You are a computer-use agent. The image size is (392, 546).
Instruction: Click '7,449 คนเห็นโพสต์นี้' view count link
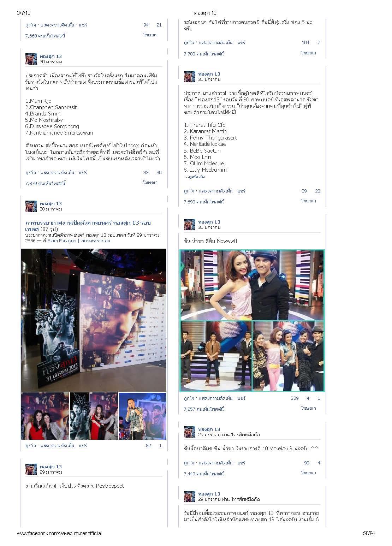tap(204, 474)
